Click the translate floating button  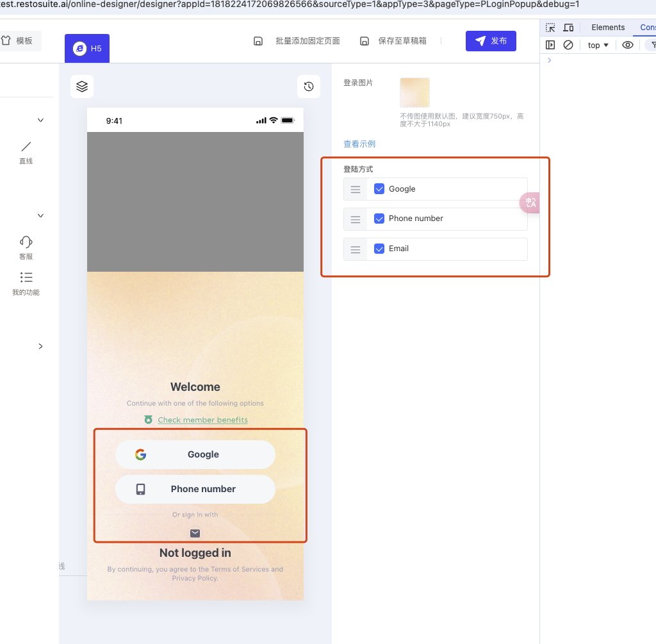point(530,202)
